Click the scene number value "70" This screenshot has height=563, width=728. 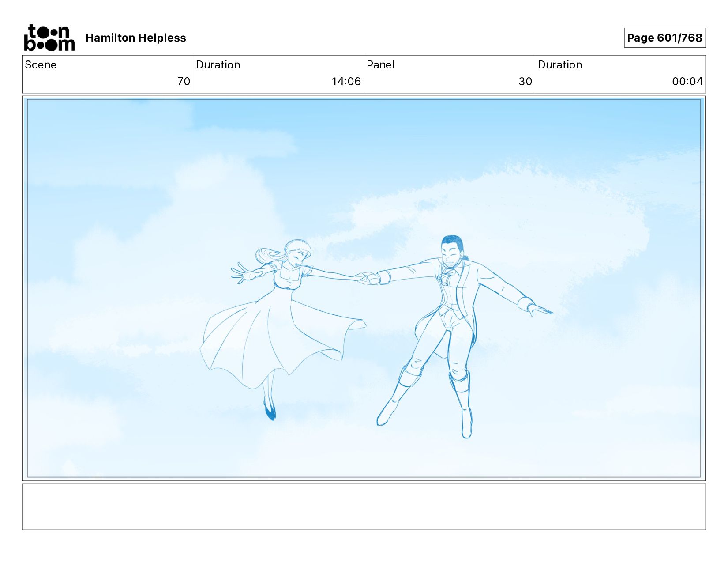point(184,82)
